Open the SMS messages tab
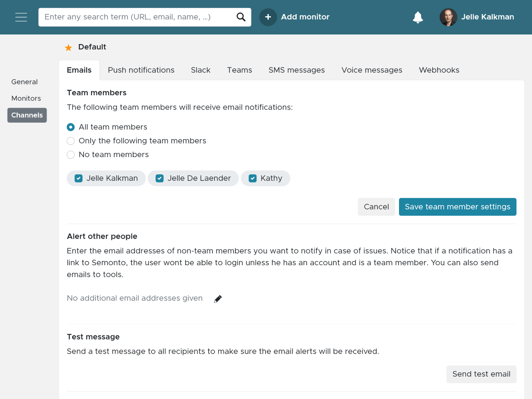Image resolution: width=532 pixels, height=399 pixels. (297, 70)
